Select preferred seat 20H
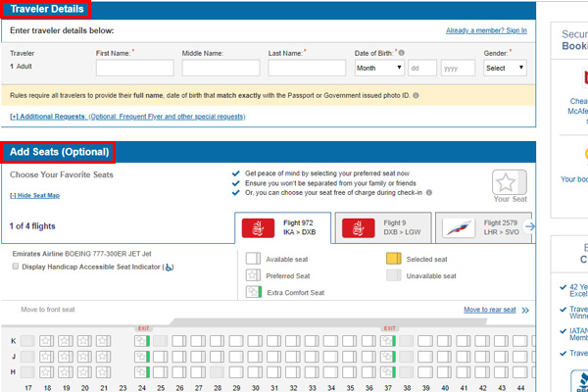 pyautogui.click(x=84, y=372)
